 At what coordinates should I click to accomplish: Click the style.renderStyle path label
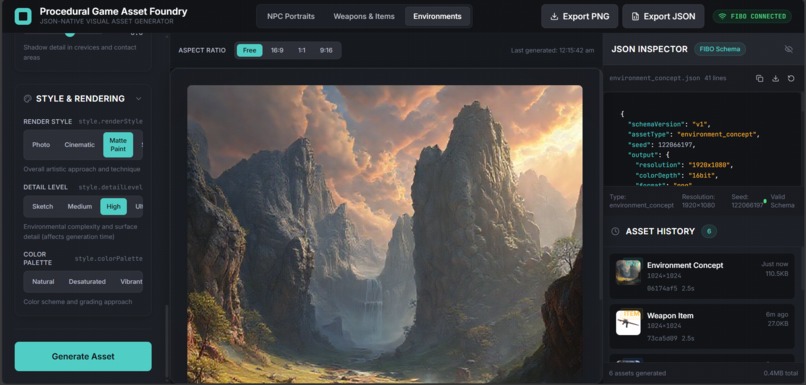coord(110,122)
